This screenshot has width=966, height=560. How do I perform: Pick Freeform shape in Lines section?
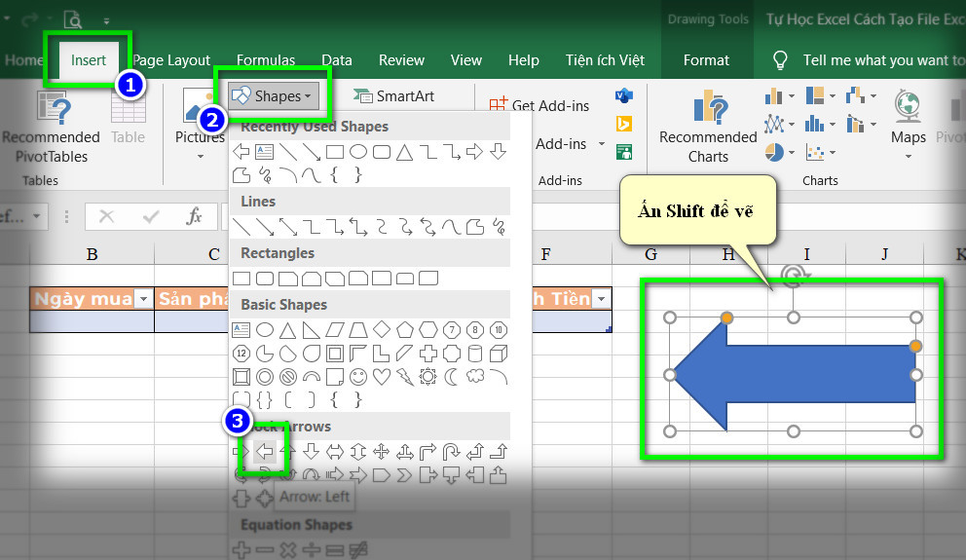475,227
